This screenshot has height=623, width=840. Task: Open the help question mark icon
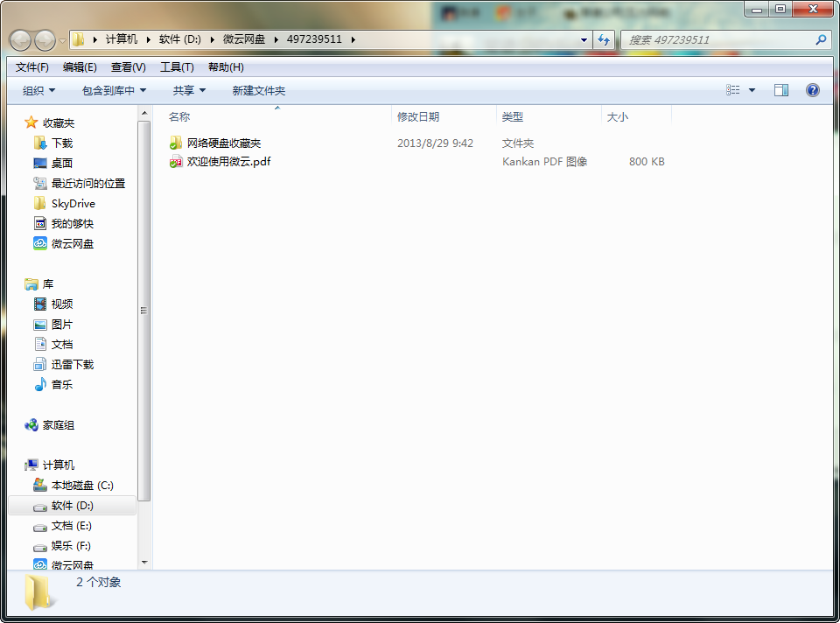tap(812, 90)
